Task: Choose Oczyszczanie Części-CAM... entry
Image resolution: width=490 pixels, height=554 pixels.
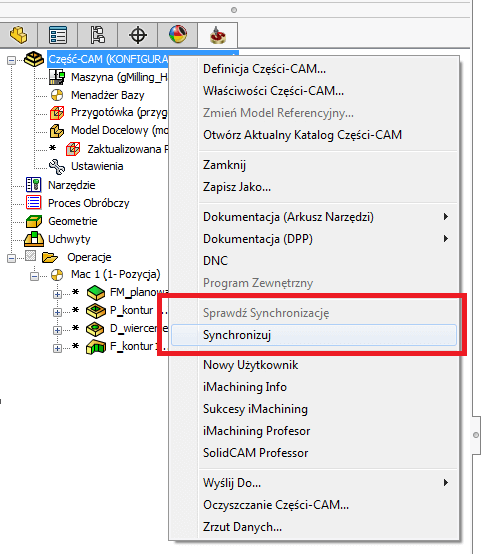Action: [314, 505]
